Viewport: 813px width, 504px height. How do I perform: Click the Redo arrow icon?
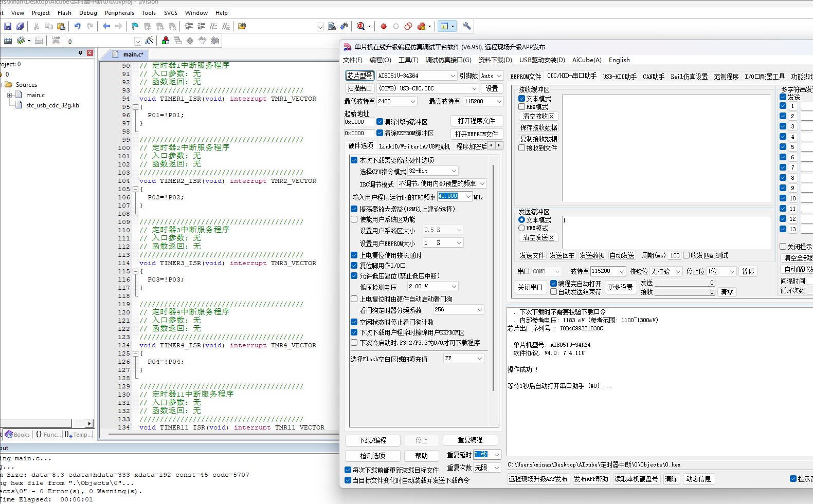pos(90,26)
